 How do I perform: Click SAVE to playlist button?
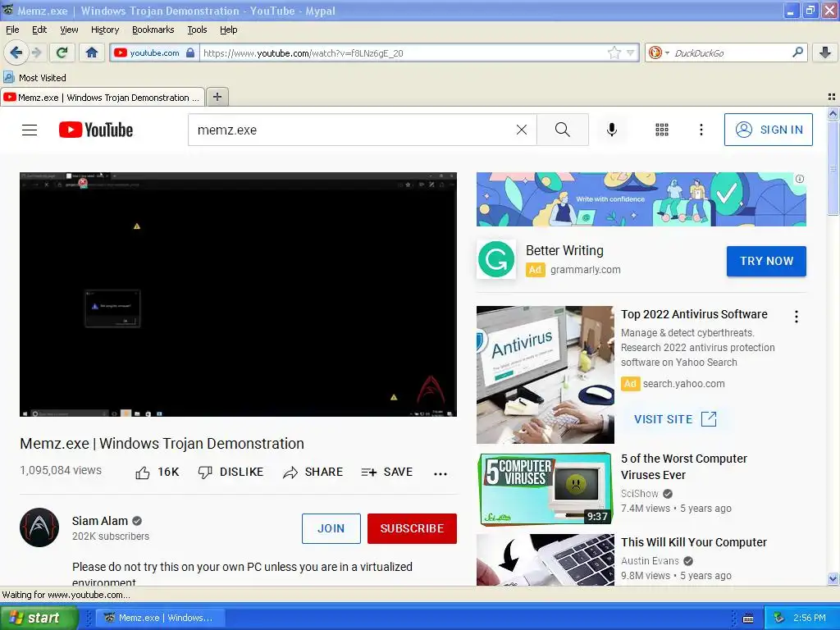point(387,472)
